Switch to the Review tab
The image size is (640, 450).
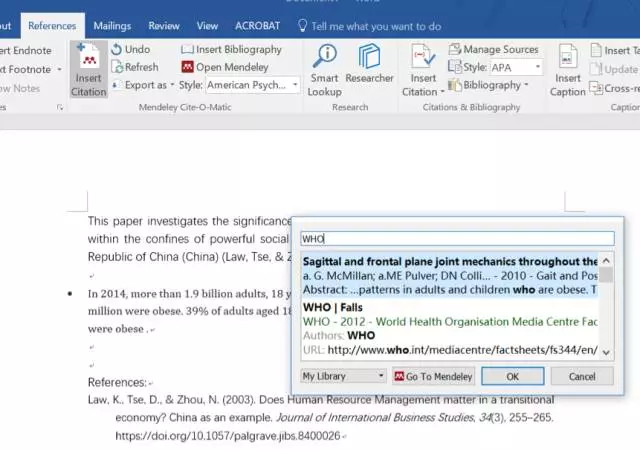[x=164, y=26]
